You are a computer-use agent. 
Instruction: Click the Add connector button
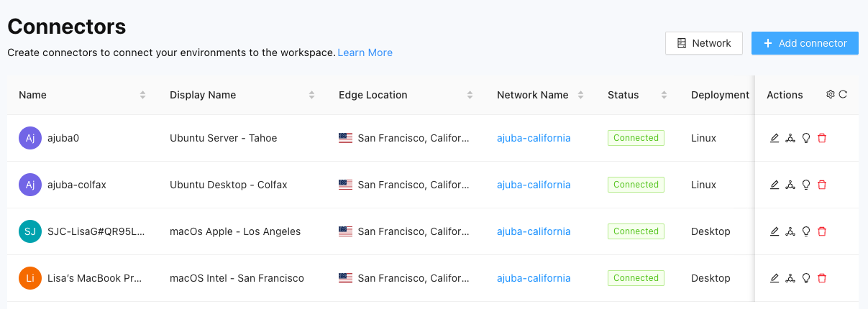(805, 43)
